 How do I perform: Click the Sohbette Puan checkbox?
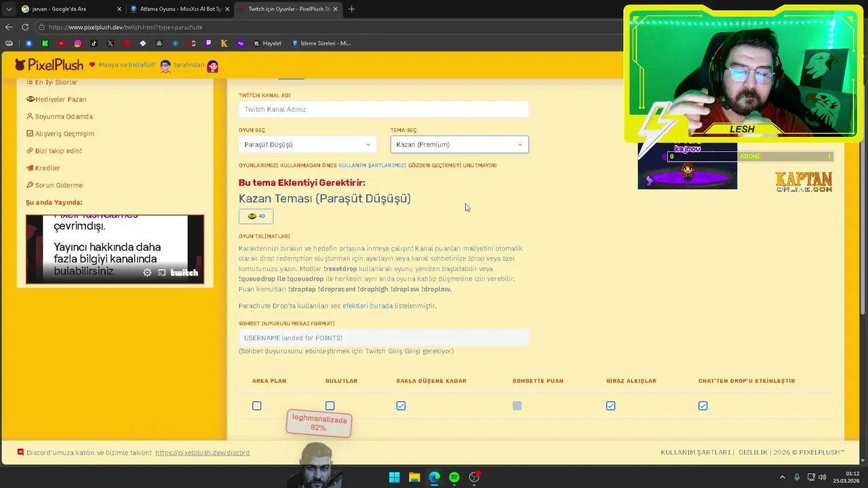click(517, 405)
